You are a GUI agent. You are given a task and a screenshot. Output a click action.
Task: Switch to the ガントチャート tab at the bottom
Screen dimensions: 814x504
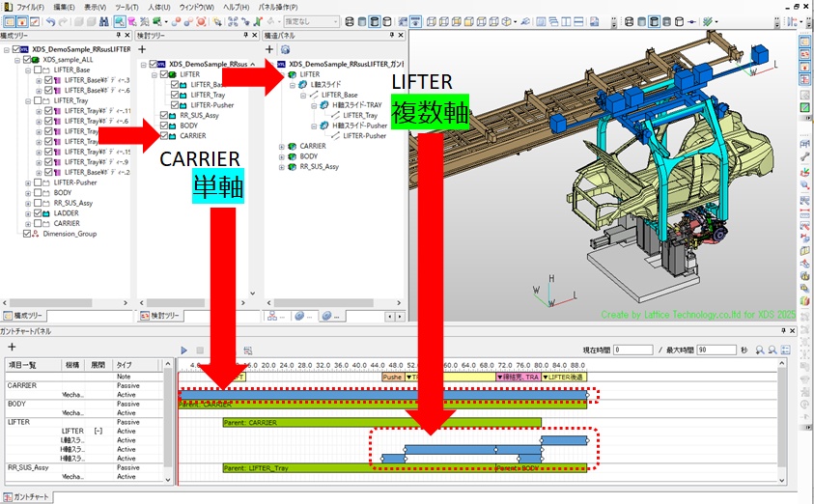(29, 495)
